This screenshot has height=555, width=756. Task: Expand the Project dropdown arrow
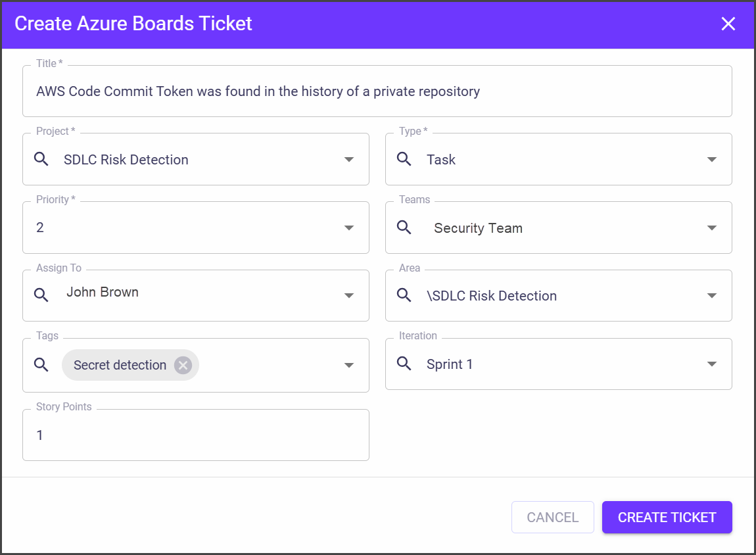tap(349, 160)
